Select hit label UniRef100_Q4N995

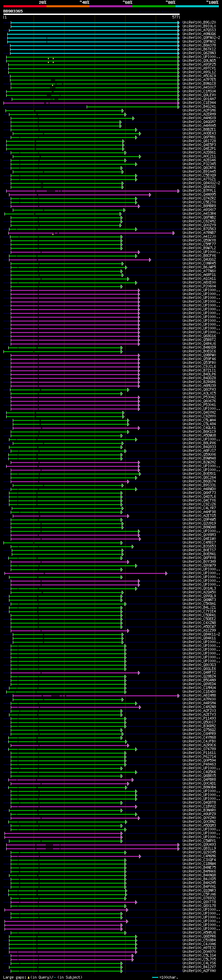199,194
